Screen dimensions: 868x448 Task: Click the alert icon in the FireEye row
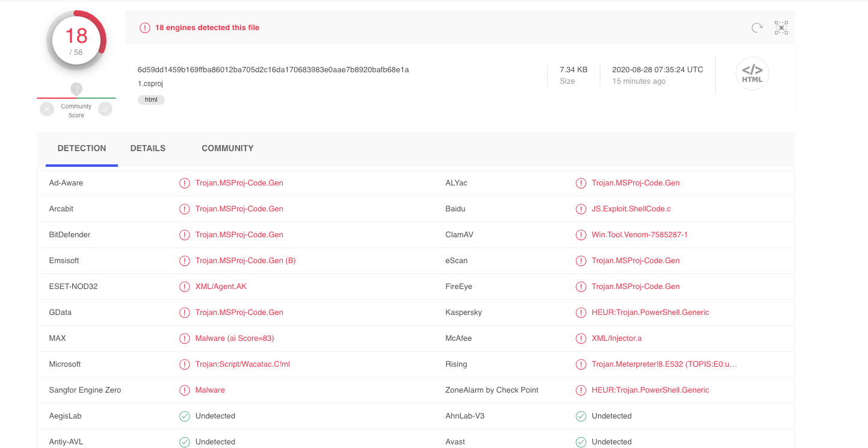(581, 287)
